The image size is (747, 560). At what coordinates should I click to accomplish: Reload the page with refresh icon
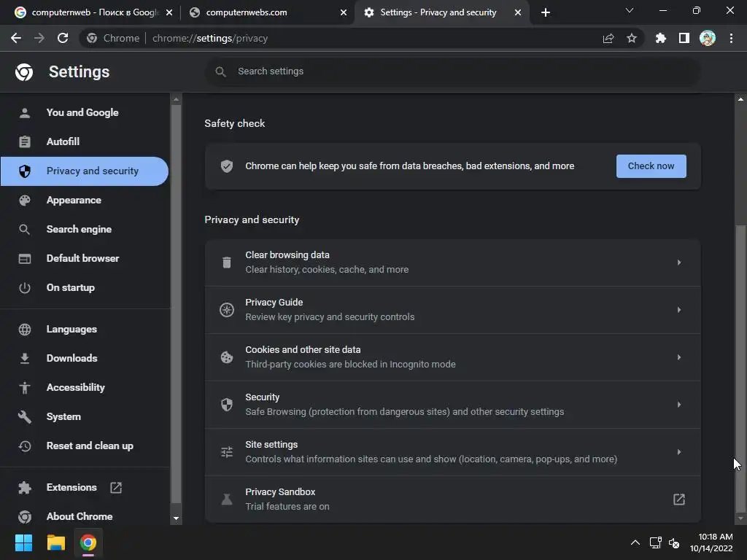pyautogui.click(x=63, y=38)
